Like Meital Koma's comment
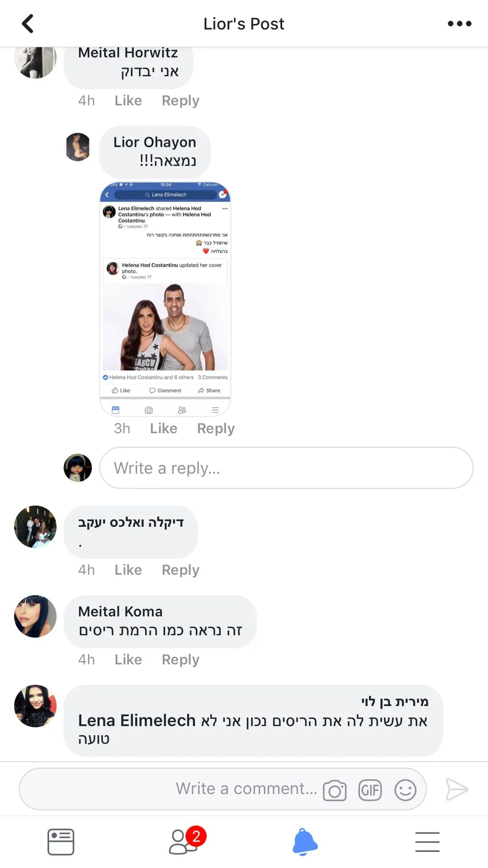Image resolution: width=488 pixels, height=868 pixels. tap(128, 659)
